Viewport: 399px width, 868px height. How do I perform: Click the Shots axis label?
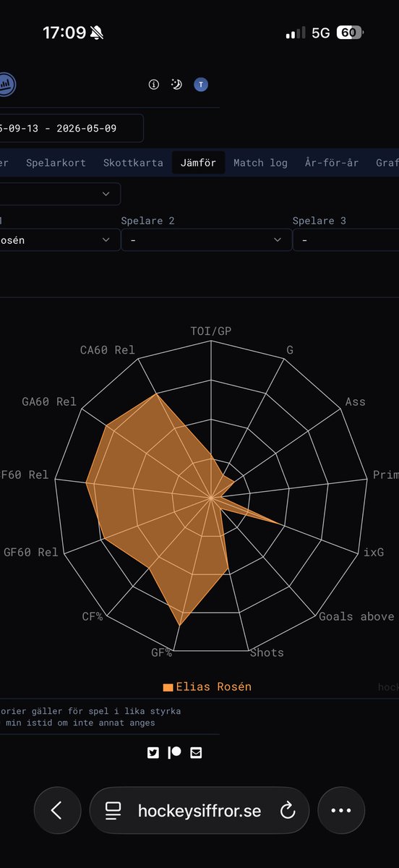[267, 652]
